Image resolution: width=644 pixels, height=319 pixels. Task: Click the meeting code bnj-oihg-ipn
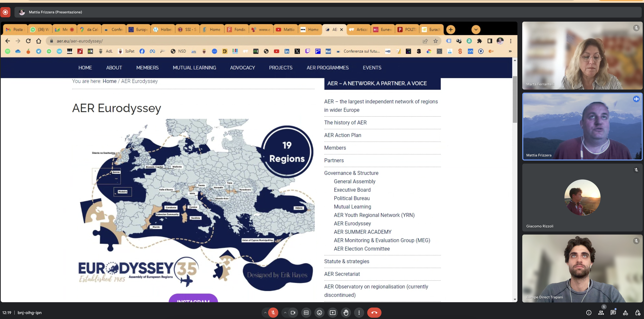coord(29,313)
